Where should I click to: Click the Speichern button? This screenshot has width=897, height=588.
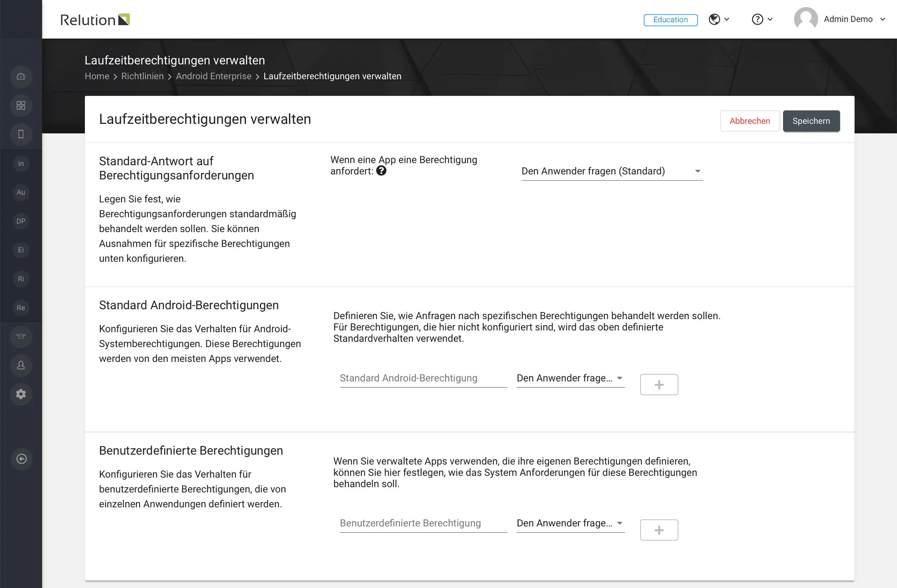(x=811, y=121)
